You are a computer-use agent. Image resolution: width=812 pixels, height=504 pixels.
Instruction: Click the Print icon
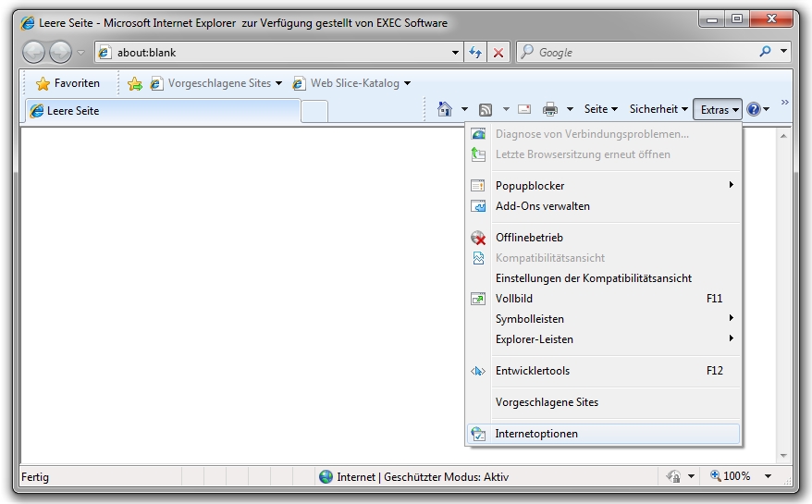tap(550, 109)
